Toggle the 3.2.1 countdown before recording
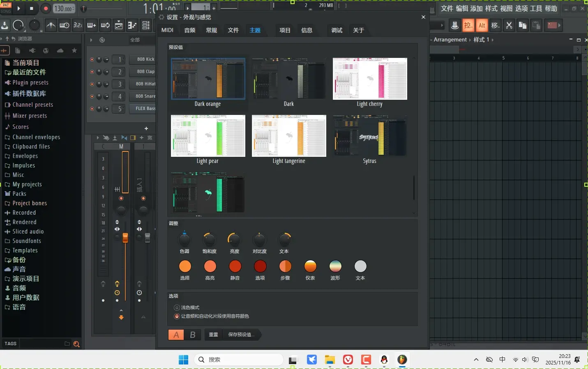Image resolution: width=588 pixels, height=369 pixels. click(78, 25)
